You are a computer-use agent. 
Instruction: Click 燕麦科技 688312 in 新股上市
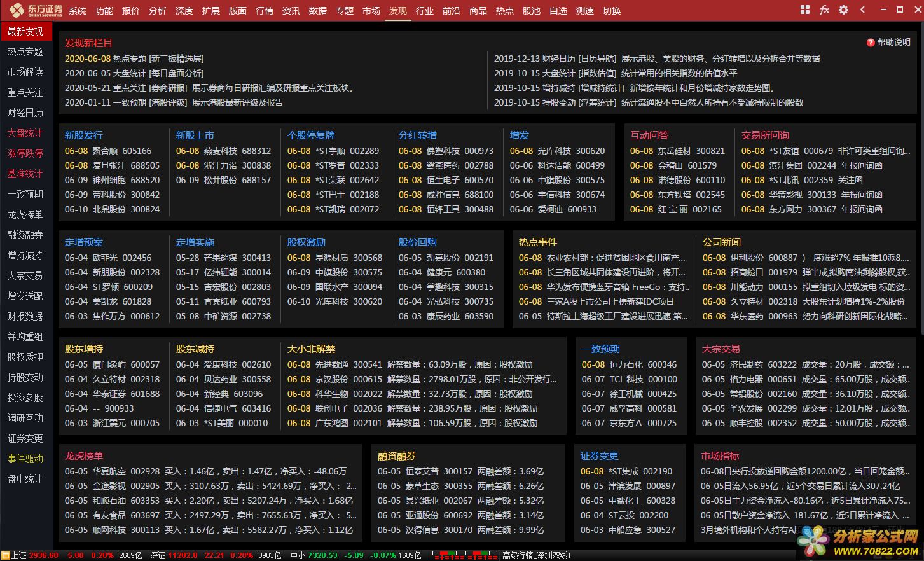click(x=223, y=151)
